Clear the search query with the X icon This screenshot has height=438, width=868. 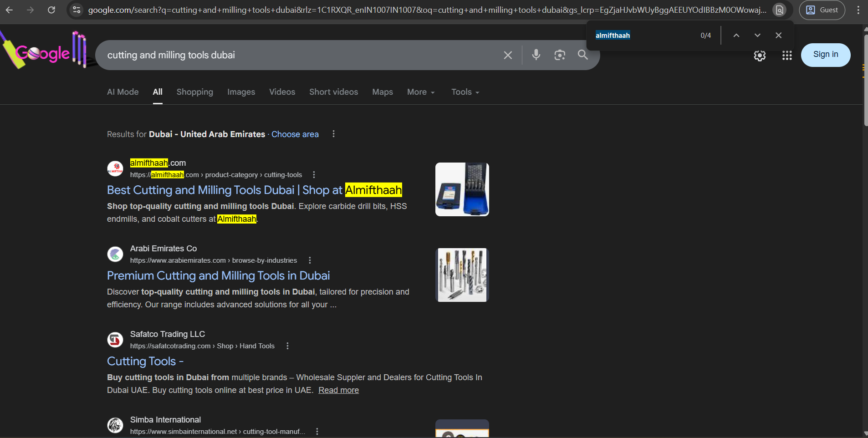507,55
